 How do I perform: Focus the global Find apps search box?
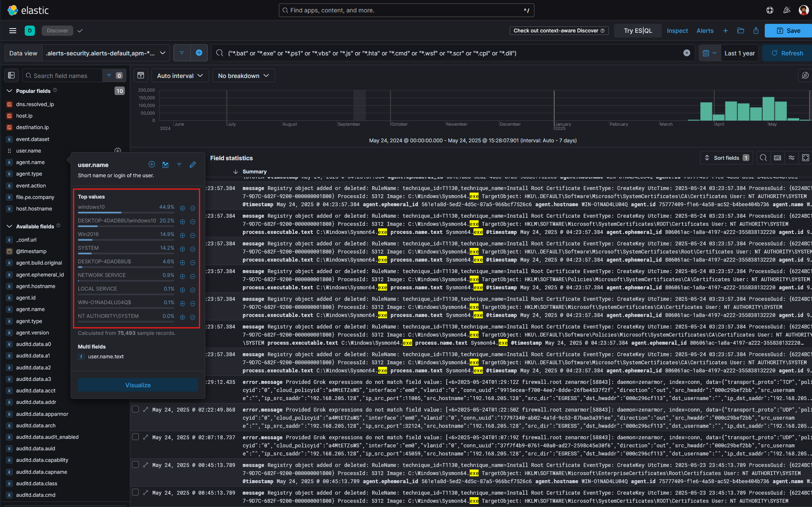(406, 10)
